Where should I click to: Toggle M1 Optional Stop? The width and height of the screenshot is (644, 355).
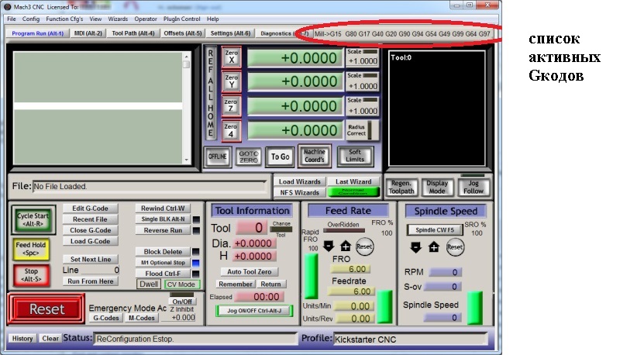tap(163, 263)
